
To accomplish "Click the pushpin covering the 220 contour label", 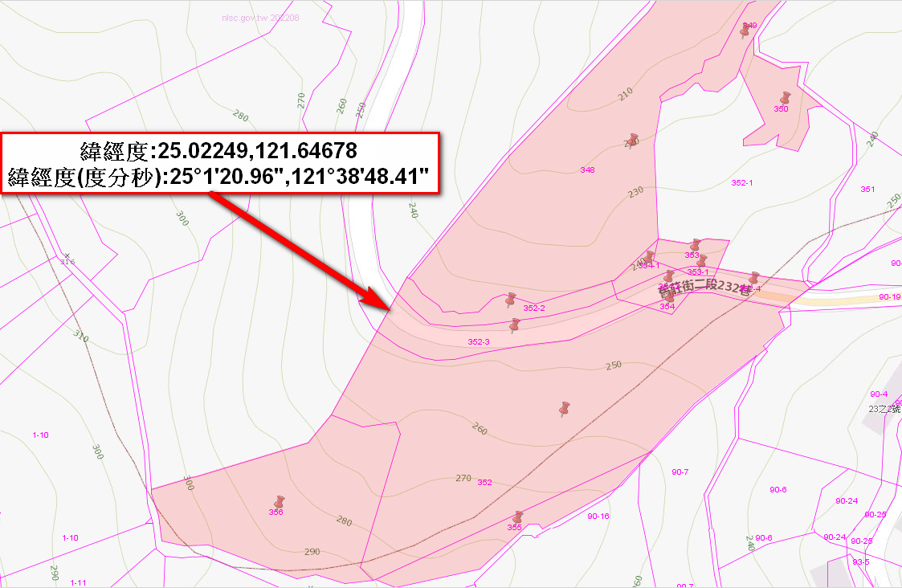I will click(633, 140).
